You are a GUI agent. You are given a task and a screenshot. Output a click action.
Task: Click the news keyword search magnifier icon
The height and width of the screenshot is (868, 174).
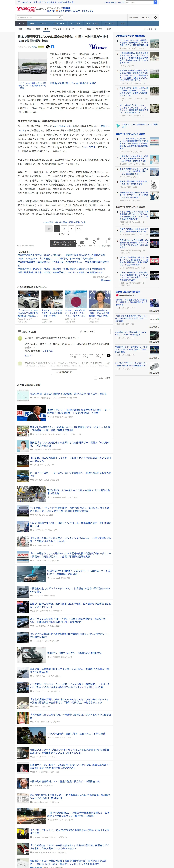coord(60,18)
